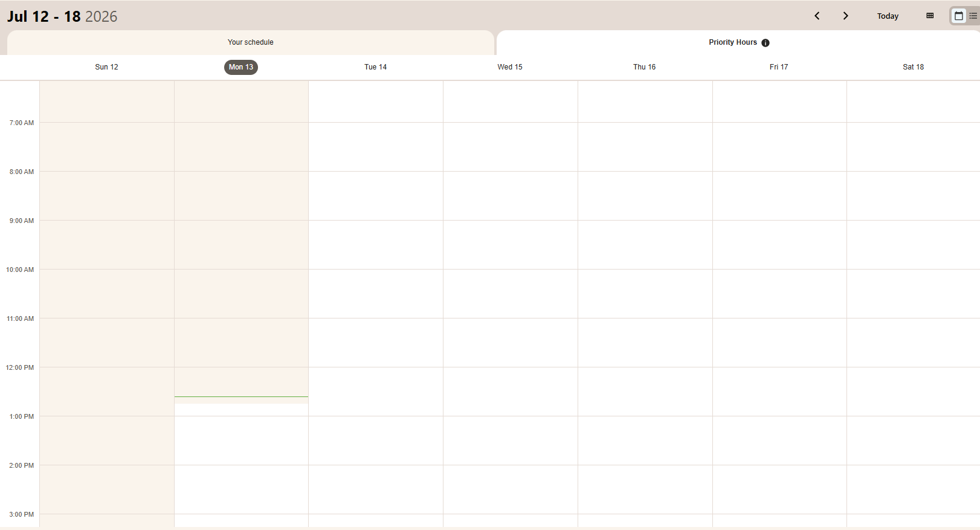Go to the previous week with left chevron

tap(817, 16)
